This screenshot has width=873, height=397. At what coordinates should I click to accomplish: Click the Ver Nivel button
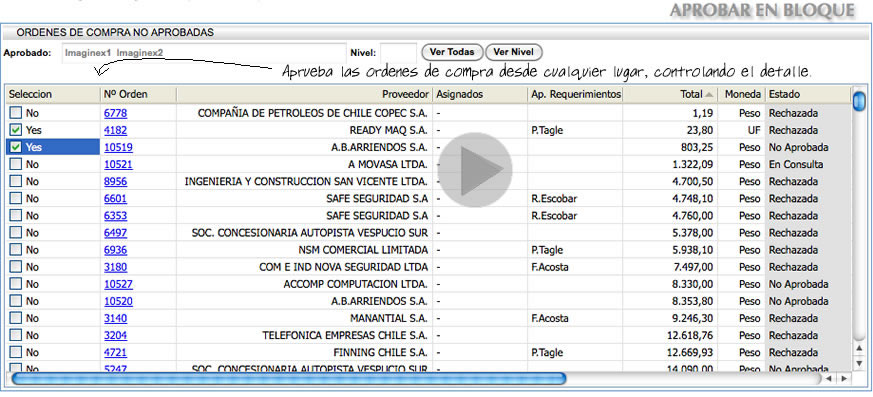(514, 52)
